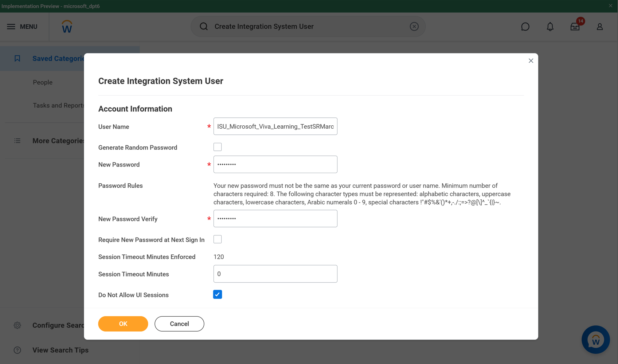The height and width of the screenshot is (364, 618).
Task: Select Tasks and Reports category
Action: pos(59,105)
